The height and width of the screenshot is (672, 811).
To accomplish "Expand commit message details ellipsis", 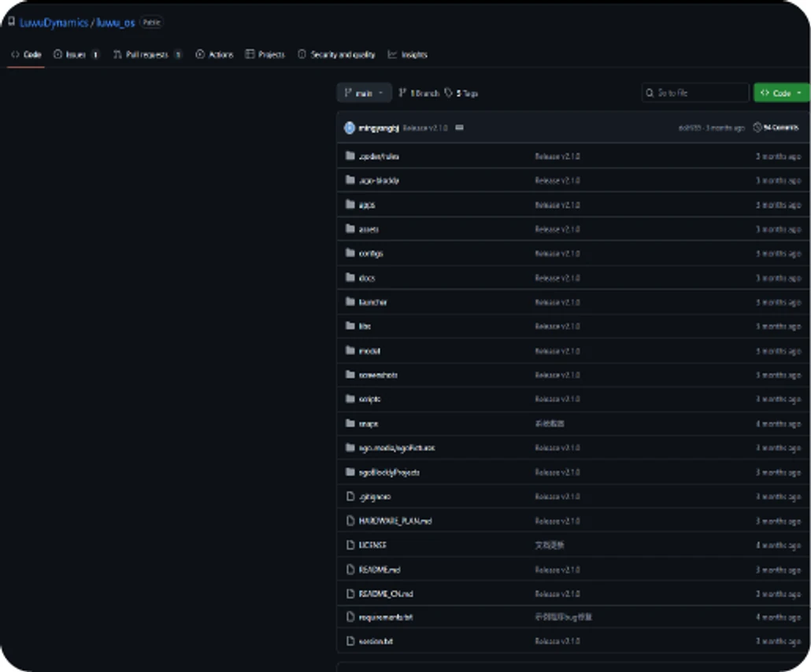I will 459,127.
